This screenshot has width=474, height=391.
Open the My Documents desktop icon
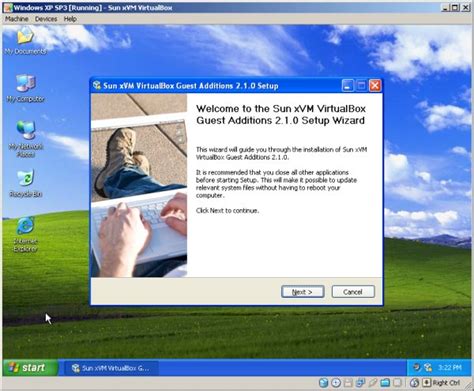[x=25, y=40]
